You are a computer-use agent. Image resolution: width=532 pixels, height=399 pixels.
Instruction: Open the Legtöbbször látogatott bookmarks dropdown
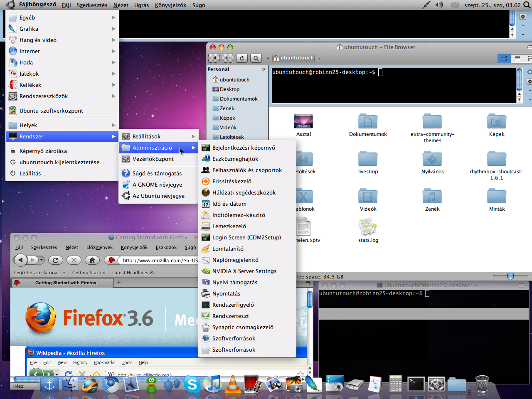[40, 273]
